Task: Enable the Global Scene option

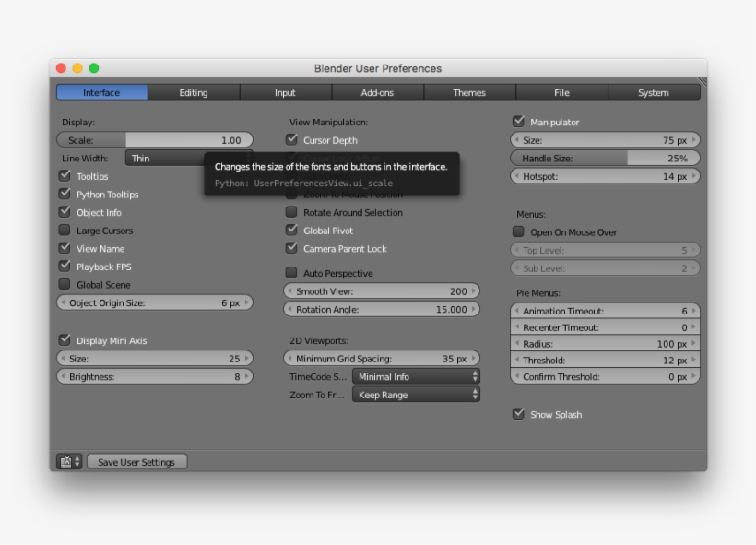Action: click(65, 285)
